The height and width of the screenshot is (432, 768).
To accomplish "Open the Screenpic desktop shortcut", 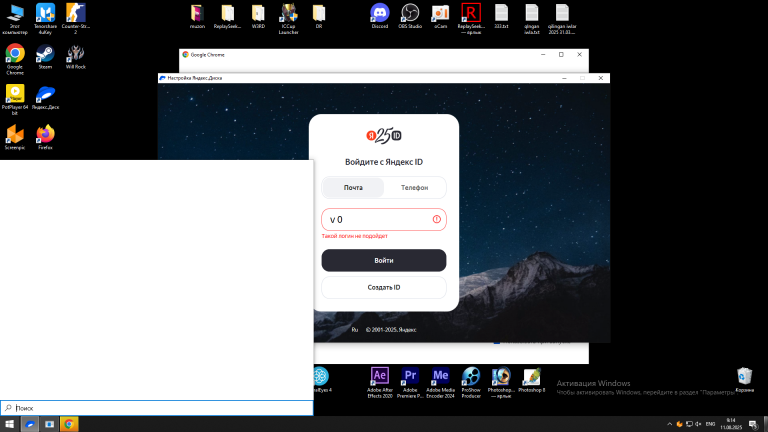I will (x=15, y=138).
